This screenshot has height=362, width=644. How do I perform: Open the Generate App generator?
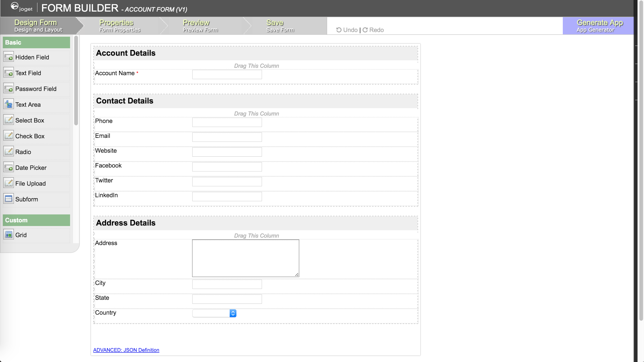coord(598,26)
